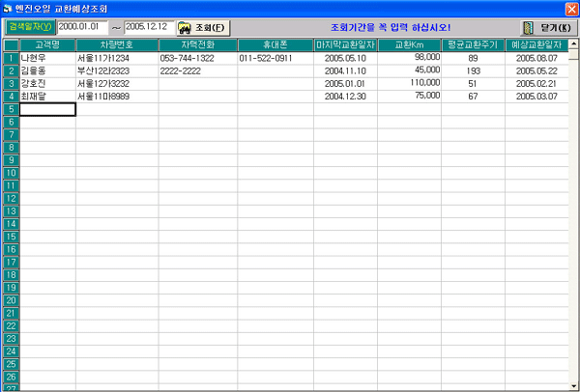Click expected date 2005.05.22
This screenshot has height=392, width=580.
tap(536, 70)
